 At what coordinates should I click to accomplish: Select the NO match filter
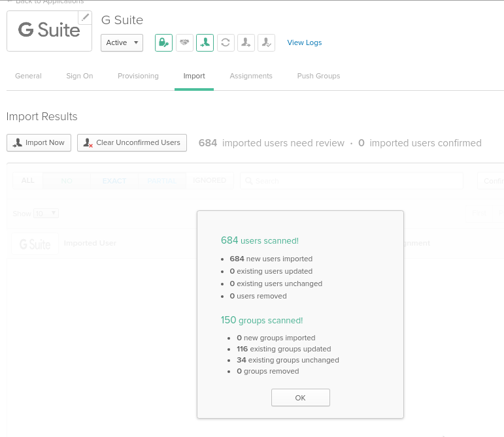tap(67, 180)
